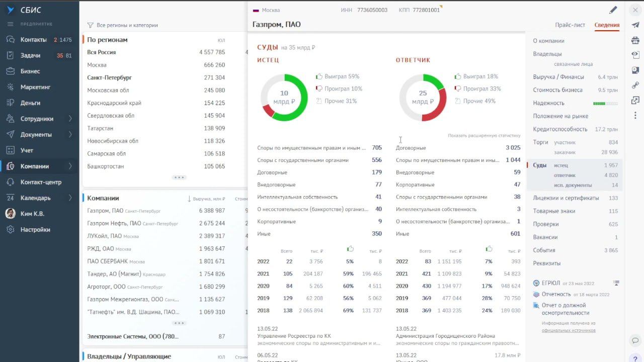Screen dimensions: 644x362
Task: Click the chat bubble icon at bottom right
Action: click(635, 340)
